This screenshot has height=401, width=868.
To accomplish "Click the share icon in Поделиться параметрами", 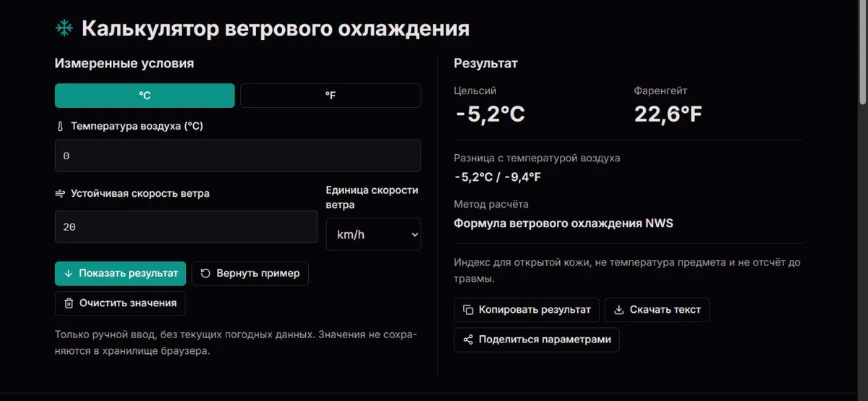I will [x=468, y=339].
